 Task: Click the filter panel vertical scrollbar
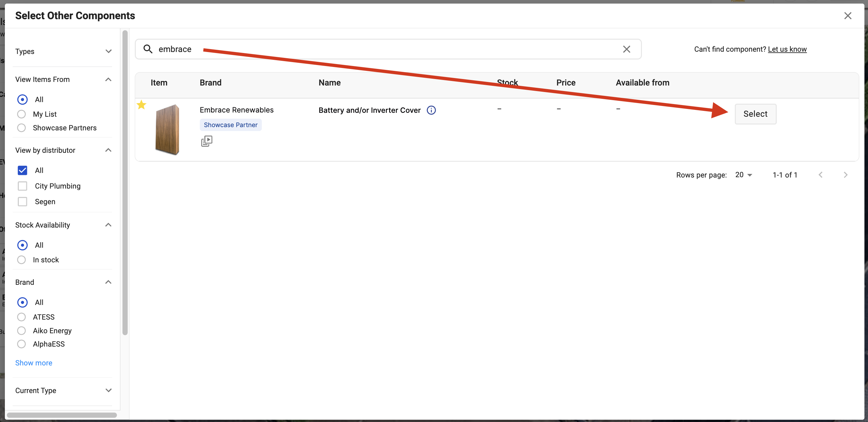click(x=125, y=182)
